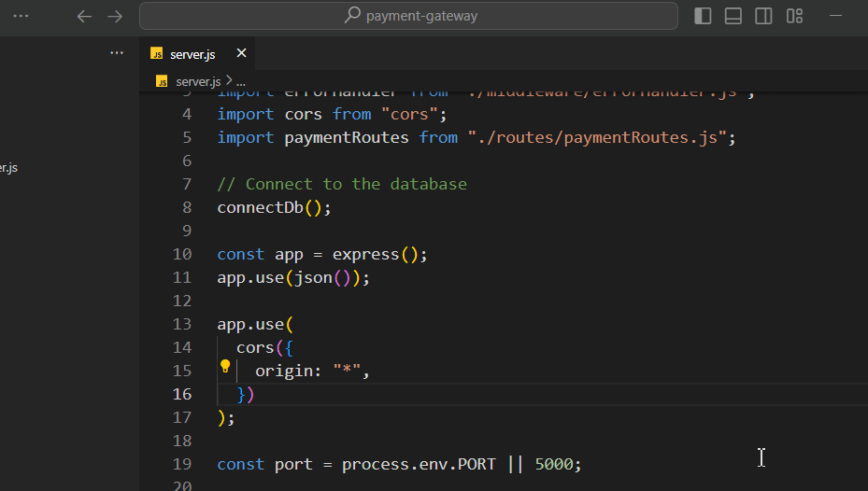Click on the connectDb() call

(x=274, y=208)
